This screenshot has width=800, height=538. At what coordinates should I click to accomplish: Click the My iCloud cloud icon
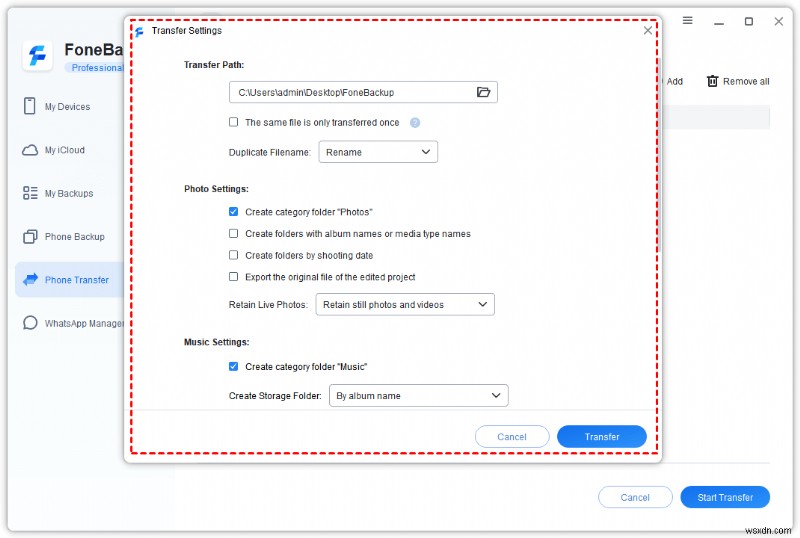click(x=30, y=150)
